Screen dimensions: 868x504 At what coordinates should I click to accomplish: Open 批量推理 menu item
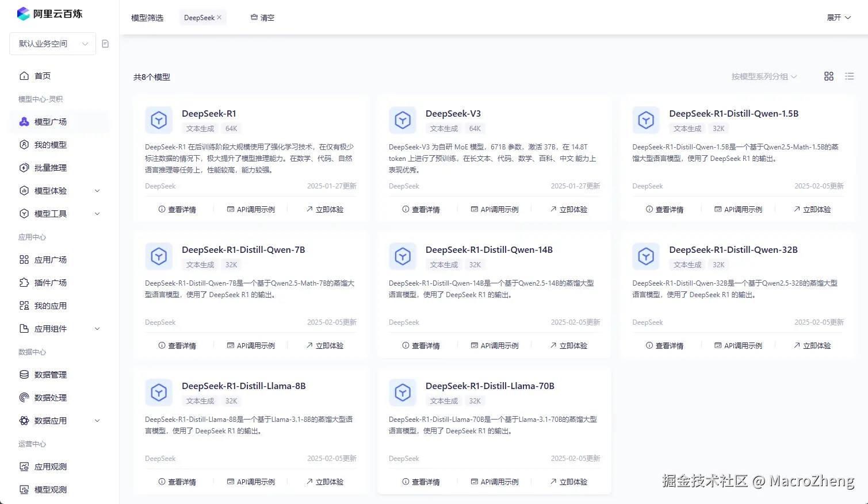pyautogui.click(x=59, y=168)
